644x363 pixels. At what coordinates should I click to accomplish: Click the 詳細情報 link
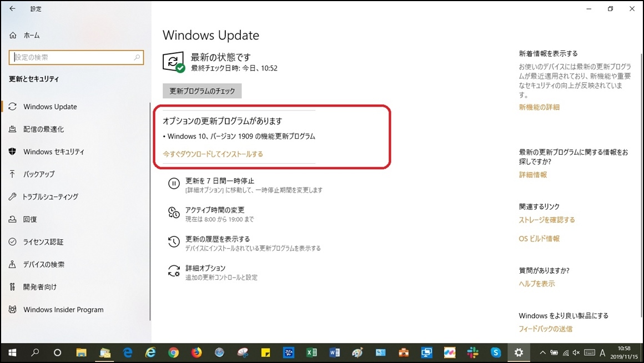click(x=533, y=175)
